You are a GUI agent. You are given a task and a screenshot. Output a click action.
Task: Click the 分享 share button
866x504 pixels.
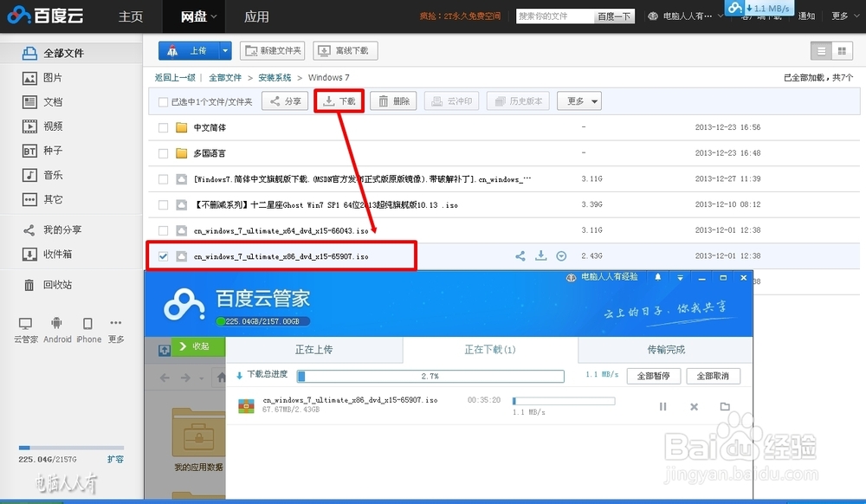coord(284,101)
